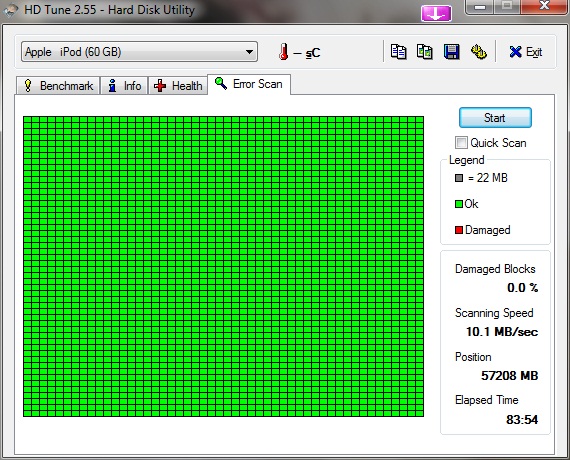The width and height of the screenshot is (570, 460).
Task: Click the Start scan button
Action: point(495,118)
